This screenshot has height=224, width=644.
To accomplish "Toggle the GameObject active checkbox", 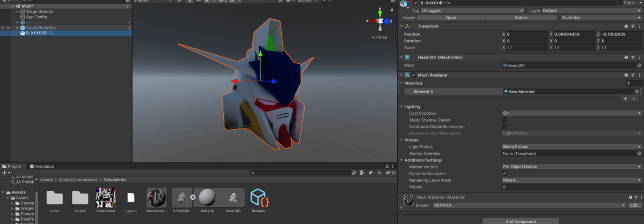I will click(x=415, y=3).
